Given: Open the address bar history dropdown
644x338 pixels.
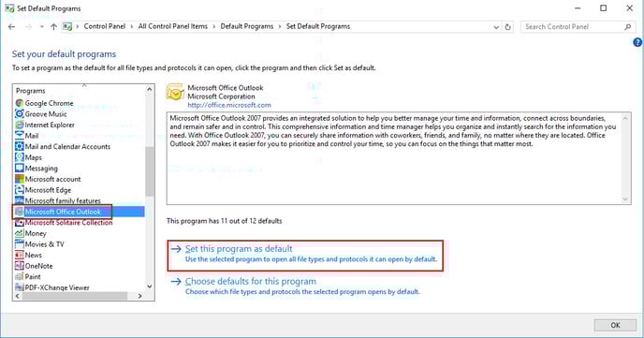Looking at the screenshot, I should (x=496, y=27).
